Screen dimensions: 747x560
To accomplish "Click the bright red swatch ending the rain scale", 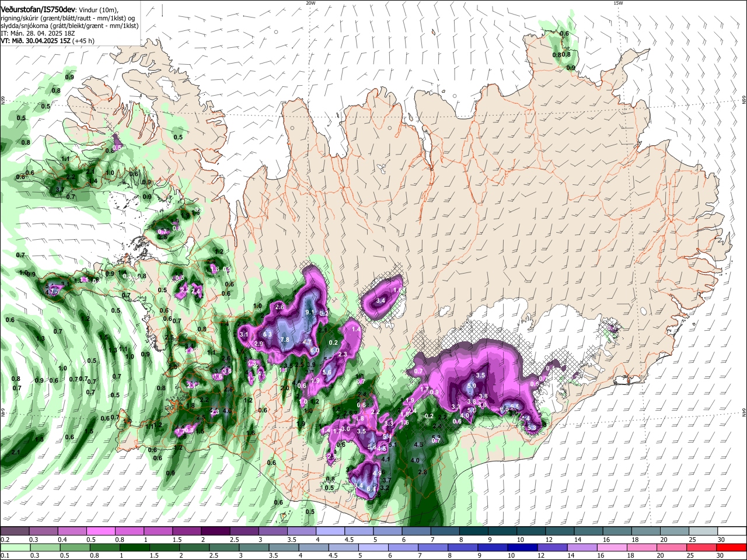I will point(732,547).
